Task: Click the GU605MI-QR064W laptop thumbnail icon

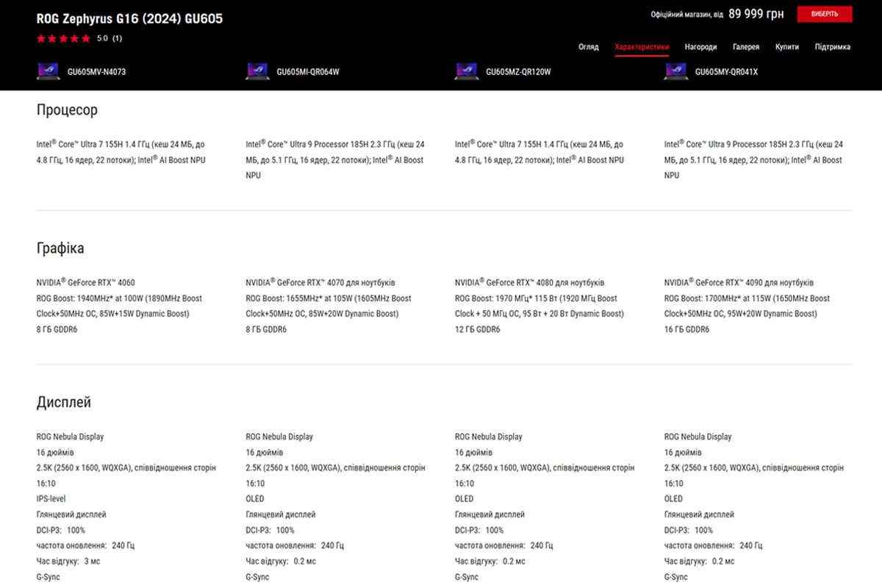Action: (x=258, y=71)
